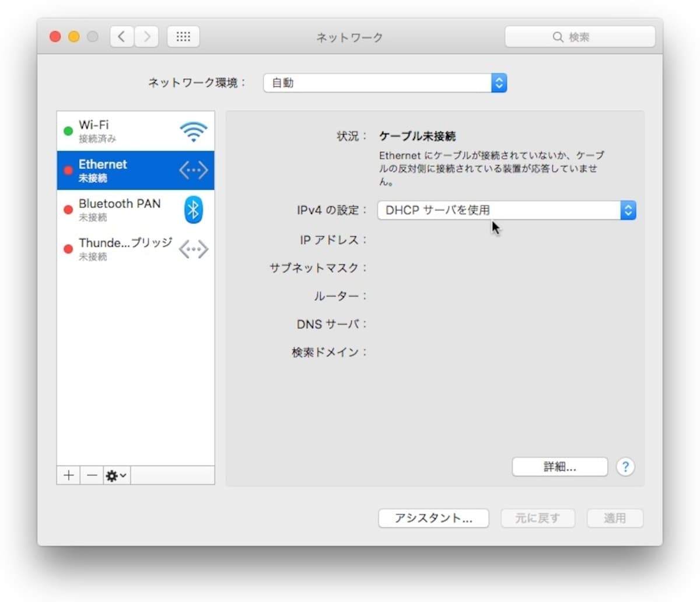Click the green status dot beside Wi-Fi

click(x=68, y=131)
